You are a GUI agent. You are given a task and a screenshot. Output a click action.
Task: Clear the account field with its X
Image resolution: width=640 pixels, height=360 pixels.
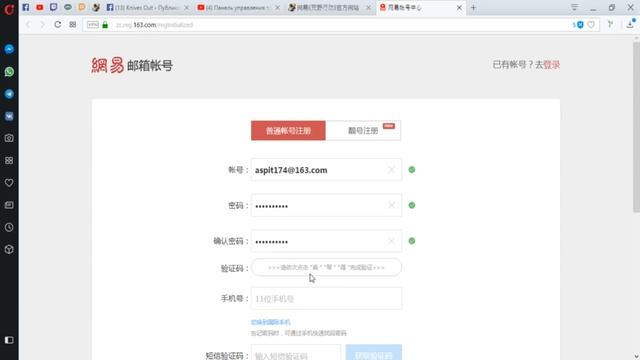coord(391,170)
